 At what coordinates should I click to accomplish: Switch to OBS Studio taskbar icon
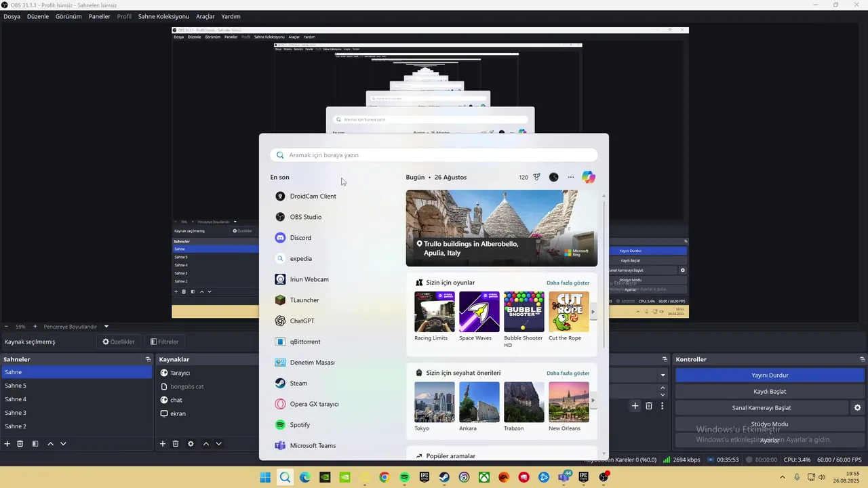pyautogui.click(x=604, y=477)
